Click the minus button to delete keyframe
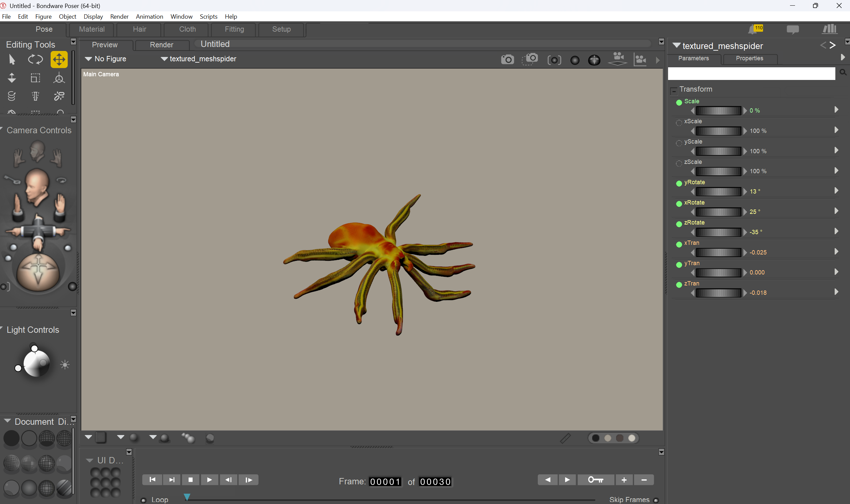 tap(643, 480)
